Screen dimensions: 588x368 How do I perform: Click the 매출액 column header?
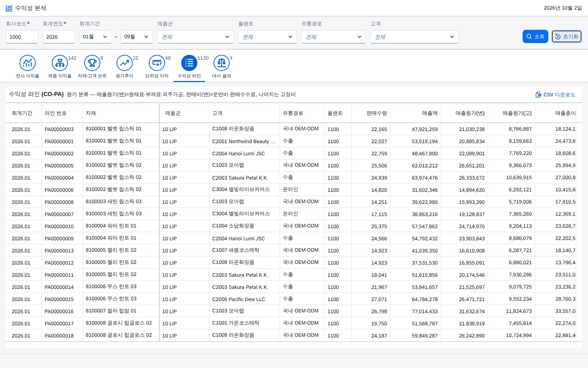[x=416, y=113]
